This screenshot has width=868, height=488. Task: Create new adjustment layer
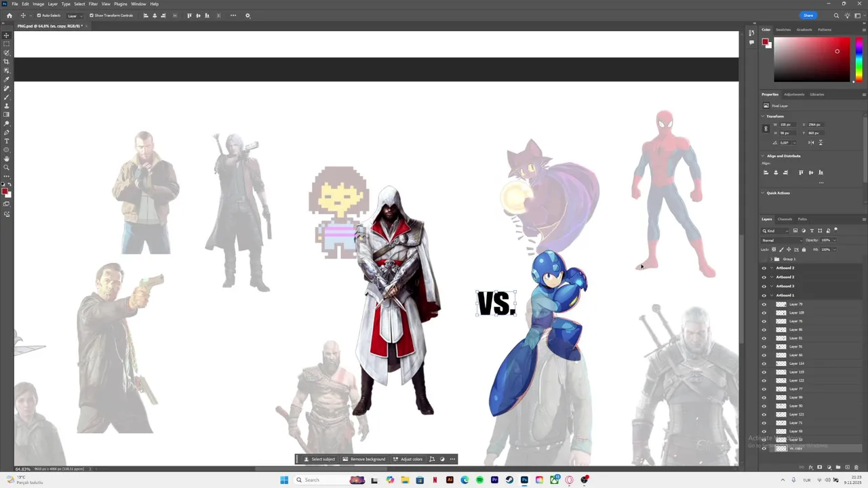tap(829, 467)
